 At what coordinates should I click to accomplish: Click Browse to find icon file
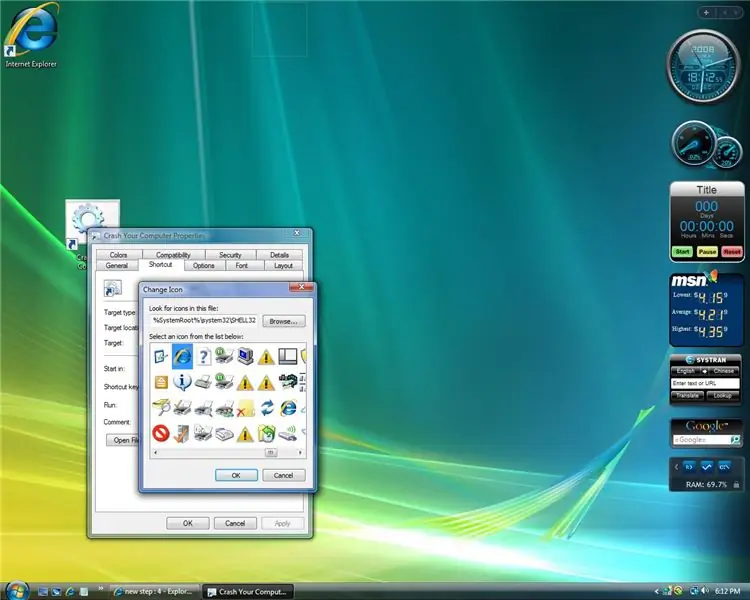coord(284,321)
